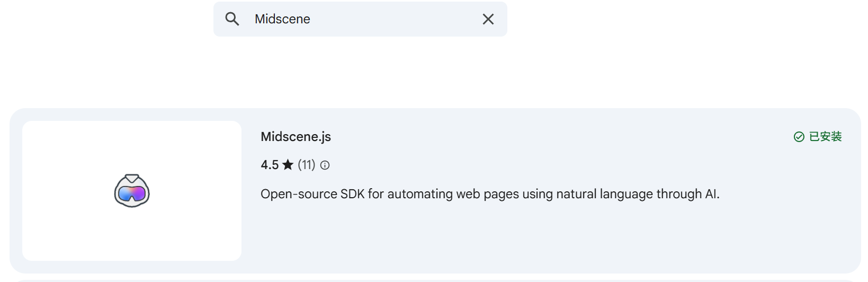868x282 pixels.
Task: Click the star rating icon
Action: 288,165
